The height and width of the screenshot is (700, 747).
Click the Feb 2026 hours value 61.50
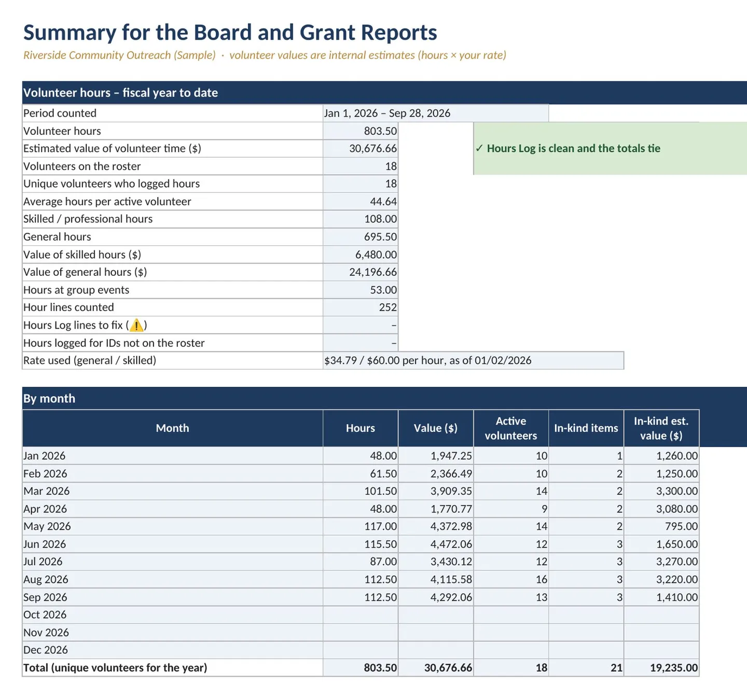[361, 474]
